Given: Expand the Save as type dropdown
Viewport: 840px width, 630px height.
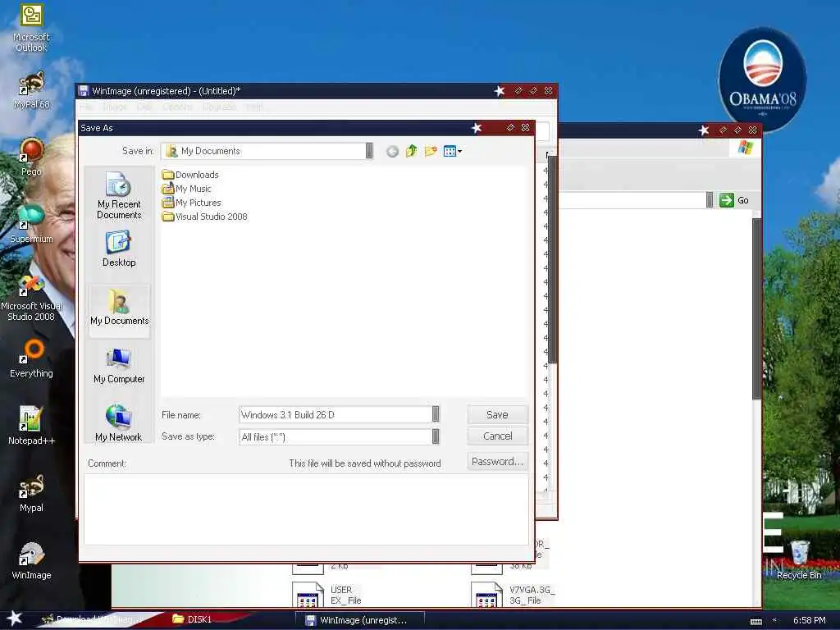Looking at the screenshot, I should pyautogui.click(x=436, y=436).
